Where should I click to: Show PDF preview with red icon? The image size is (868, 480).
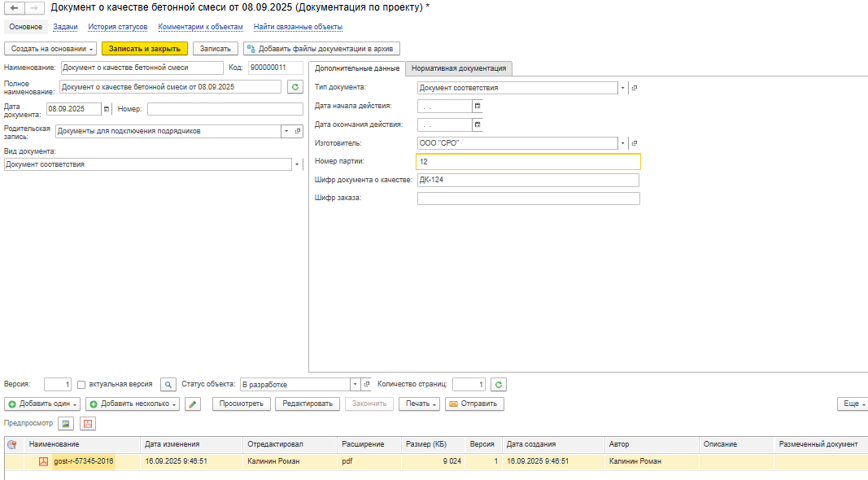point(87,423)
